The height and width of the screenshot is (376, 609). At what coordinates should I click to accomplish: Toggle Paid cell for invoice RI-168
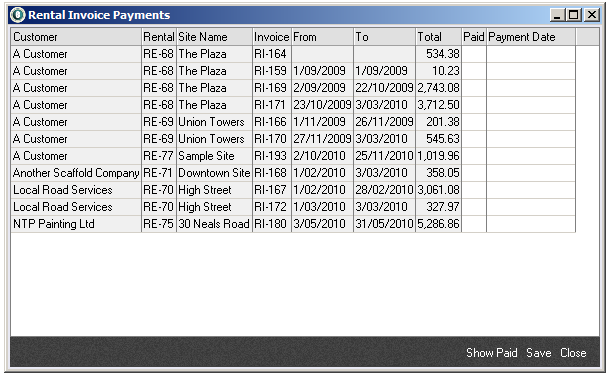click(474, 173)
